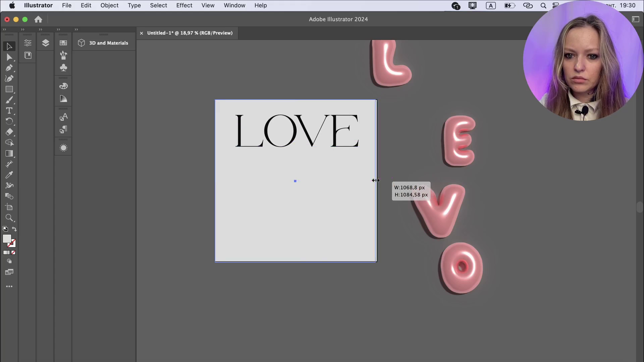Pick the Type tool

click(9, 111)
